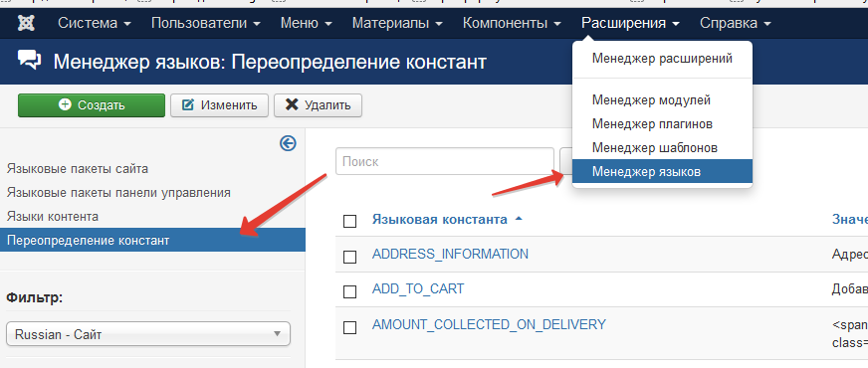The height and width of the screenshot is (368, 868).
Task: Choose Менеджер расширений from the menu
Action: click(662, 58)
